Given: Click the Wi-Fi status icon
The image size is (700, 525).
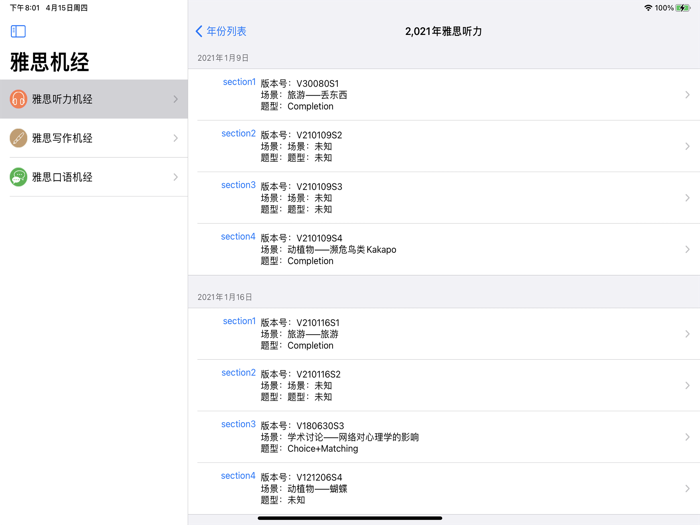Looking at the screenshot, I should coord(648,8).
